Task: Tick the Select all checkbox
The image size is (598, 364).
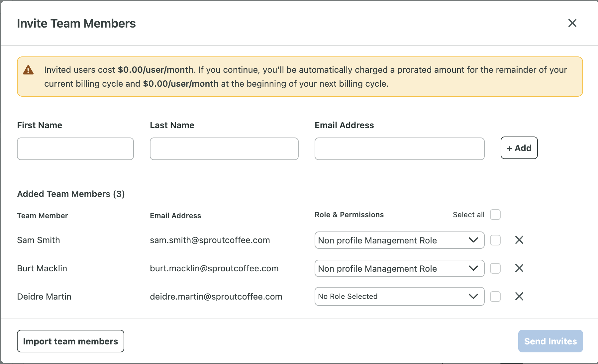Action: [495, 215]
